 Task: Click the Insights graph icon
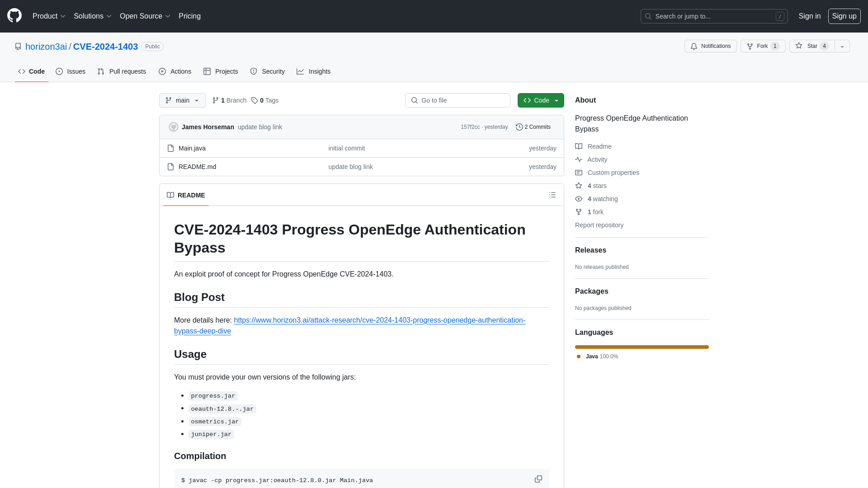[301, 71]
